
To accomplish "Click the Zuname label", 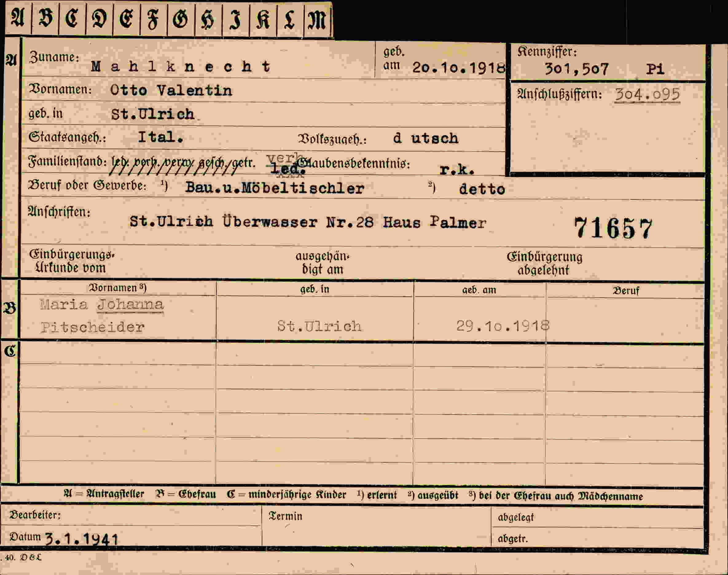I will click(54, 57).
